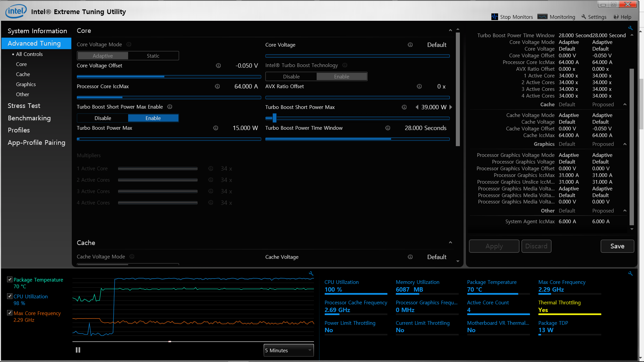The image size is (644, 362).
Task: Show info for AVX Ratio Offset
Action: click(x=419, y=86)
